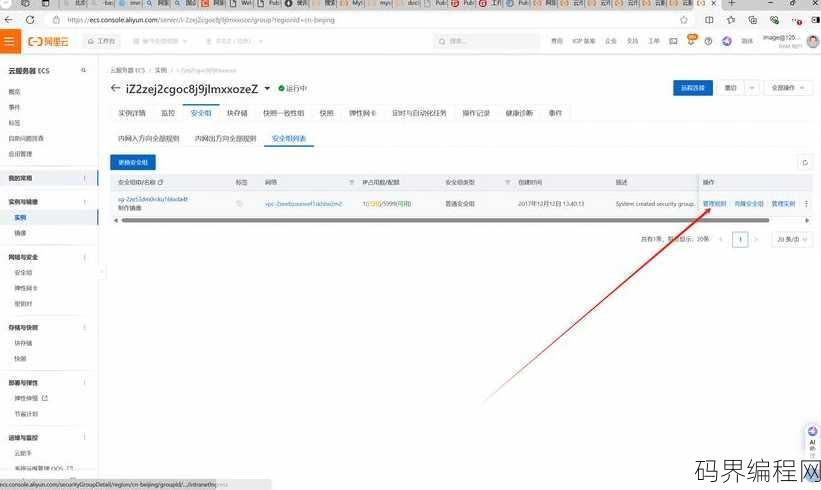This screenshot has width=821, height=490.
Task: Switch to the 块存储 tab
Action: (x=237, y=113)
